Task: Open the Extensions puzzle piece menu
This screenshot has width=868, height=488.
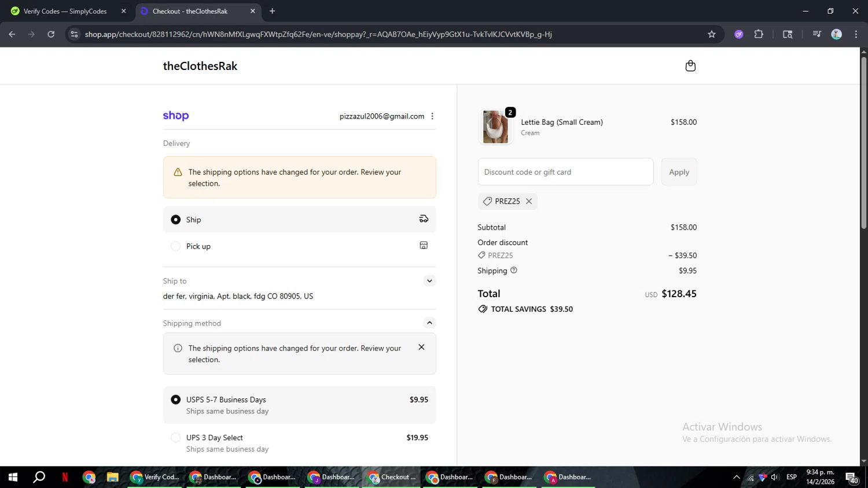Action: point(759,34)
